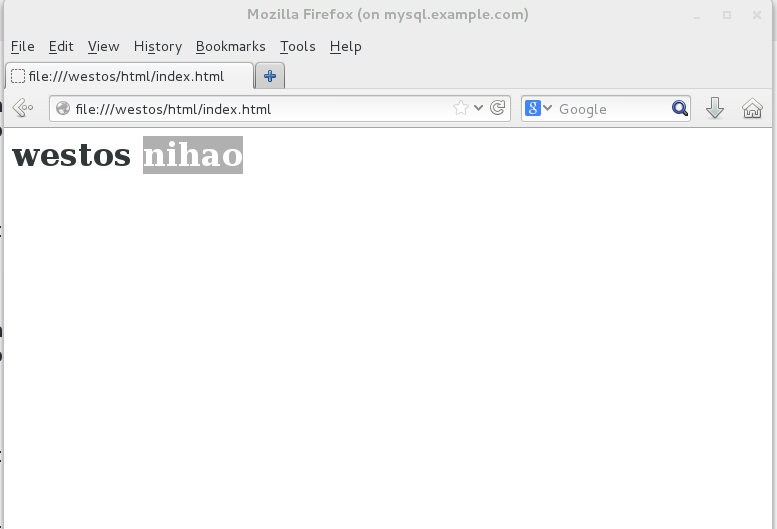Open the Tools menu
777x529 pixels.
coord(297,47)
